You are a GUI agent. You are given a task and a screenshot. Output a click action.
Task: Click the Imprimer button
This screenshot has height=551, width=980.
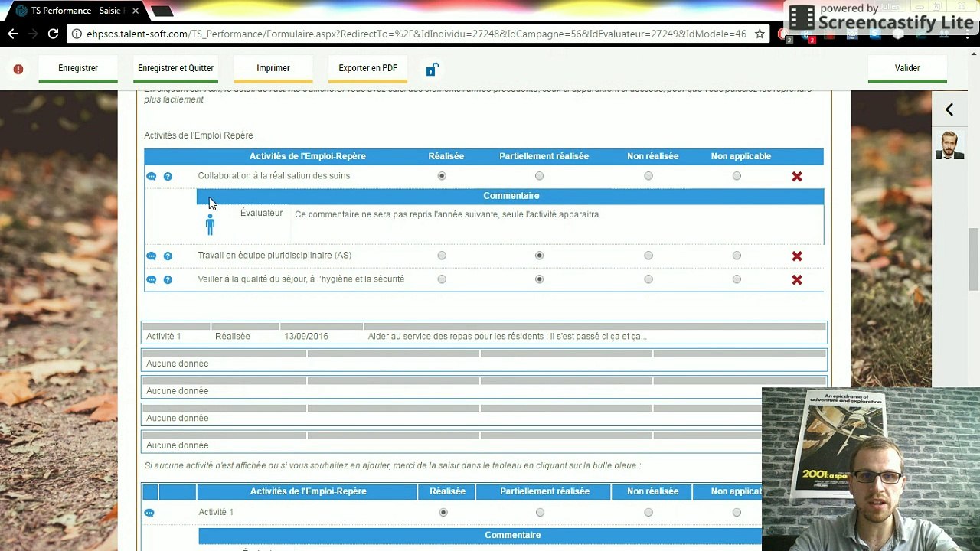[273, 69]
